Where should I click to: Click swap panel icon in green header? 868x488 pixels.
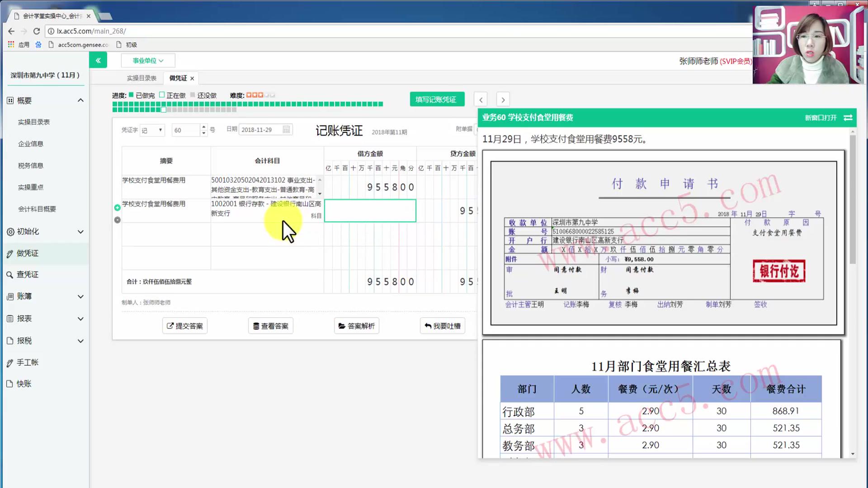[848, 117]
